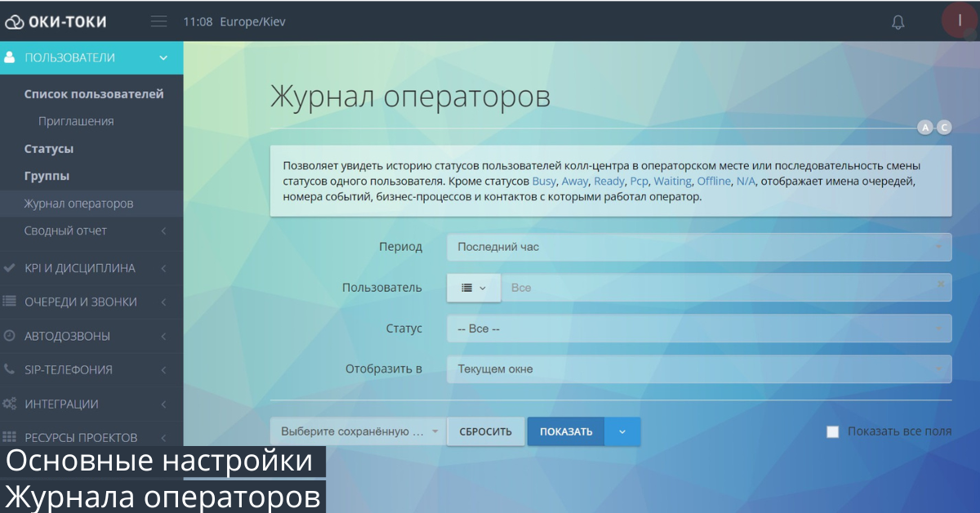Click the KPI и дисциплина checkmark icon

point(10,268)
